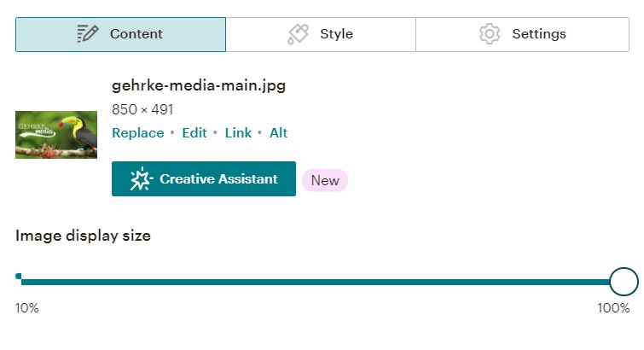This screenshot has height=350, width=644.
Task: Click the image display size slider handle
Action: point(624,282)
